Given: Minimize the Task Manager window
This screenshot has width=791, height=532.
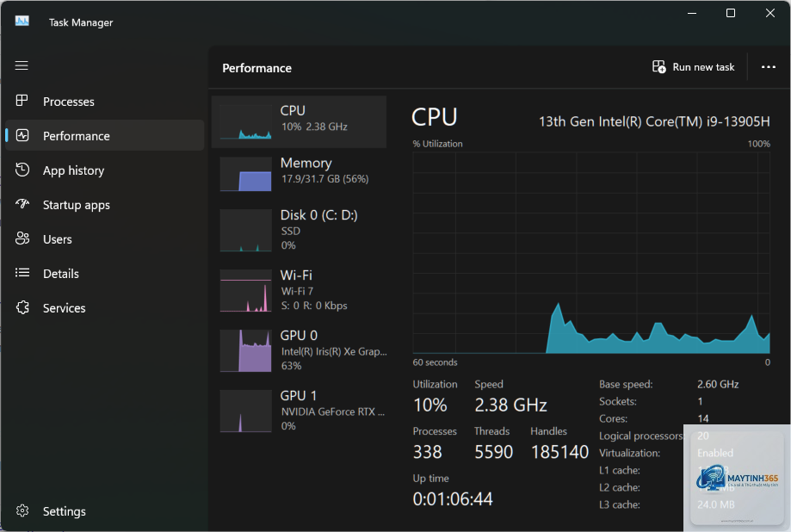Looking at the screenshot, I should pyautogui.click(x=692, y=14).
